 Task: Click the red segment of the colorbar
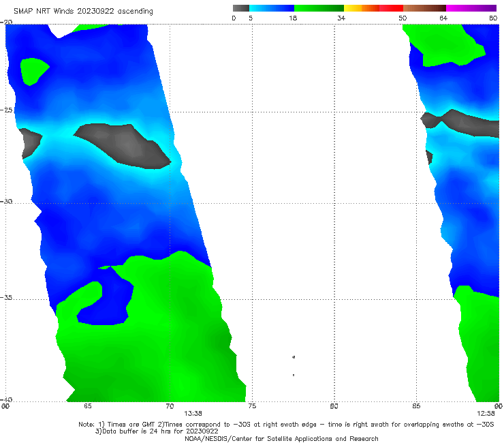coord(391,8)
